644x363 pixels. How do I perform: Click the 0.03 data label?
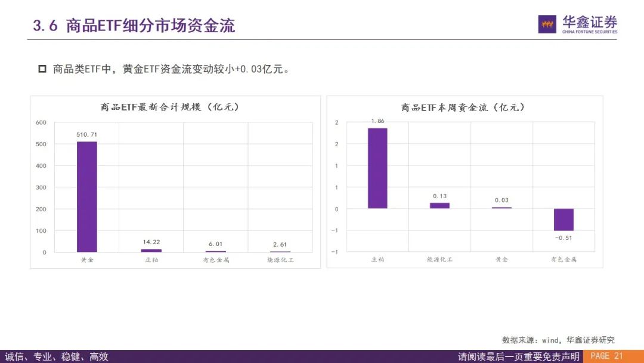click(501, 201)
